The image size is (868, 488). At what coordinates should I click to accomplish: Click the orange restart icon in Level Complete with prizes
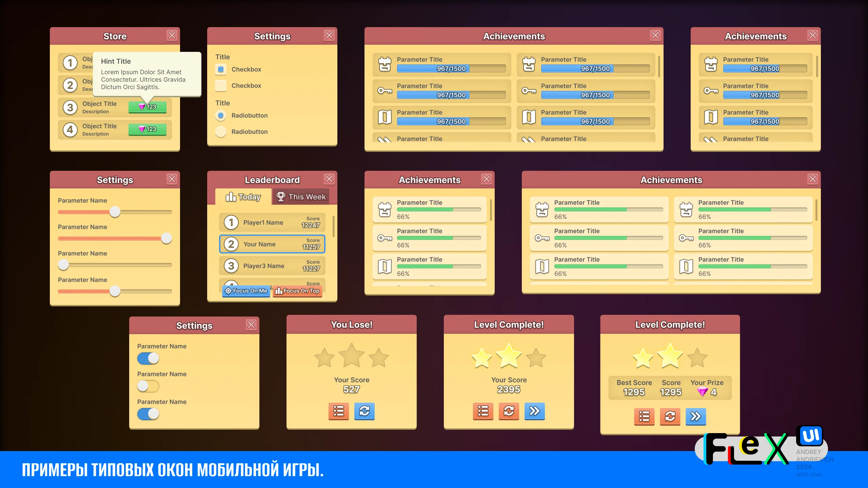[x=670, y=416]
